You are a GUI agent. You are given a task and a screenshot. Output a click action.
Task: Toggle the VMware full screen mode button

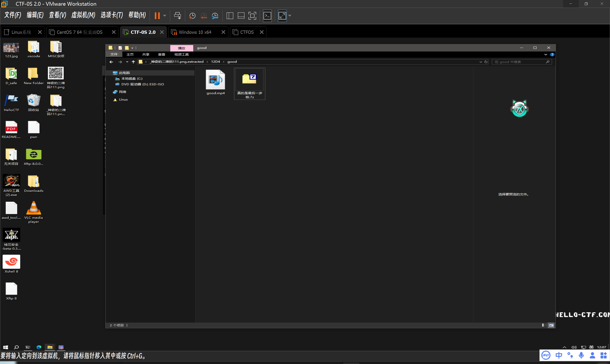coord(252,16)
